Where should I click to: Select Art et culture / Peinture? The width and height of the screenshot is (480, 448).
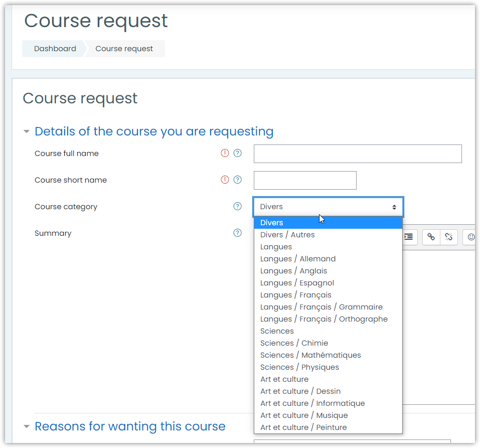coord(328,427)
